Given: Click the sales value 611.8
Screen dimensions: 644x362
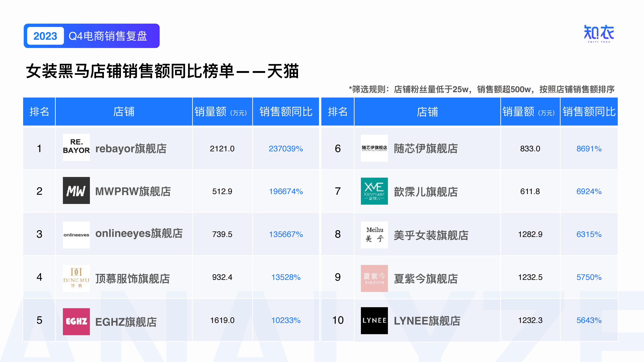Looking at the screenshot, I should pos(530,191).
